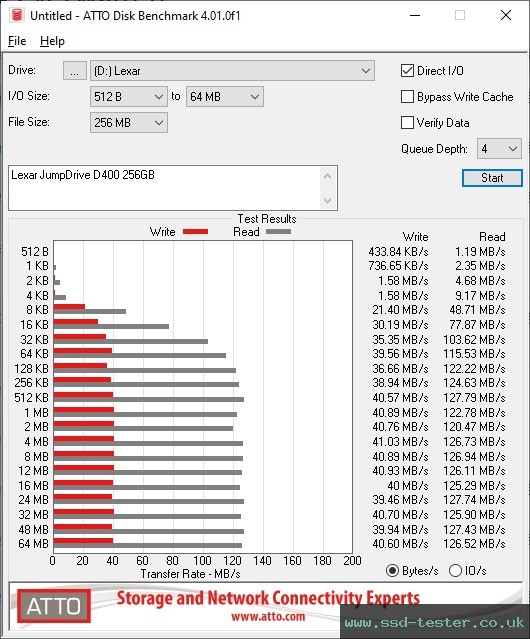Click the 48.71 MB/s read value
530x639 pixels.
477,310
